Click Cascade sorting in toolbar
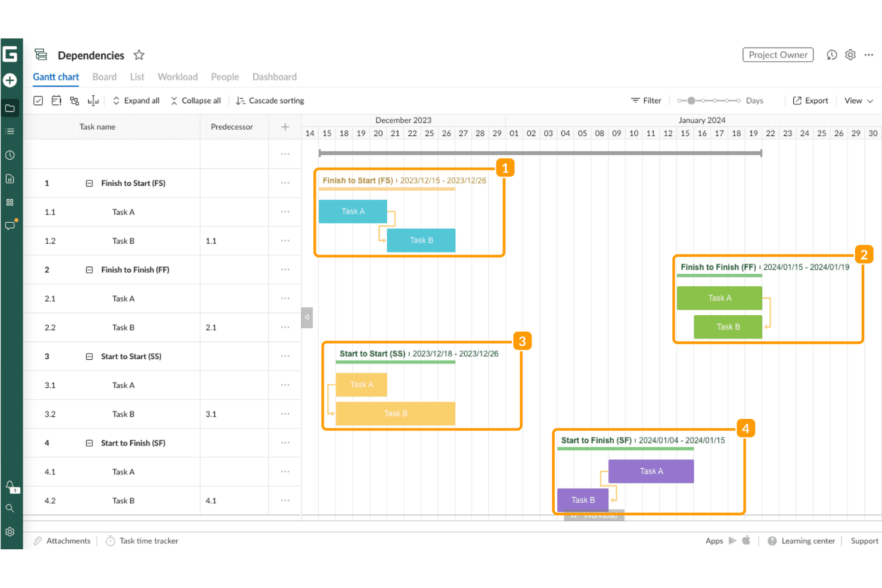The image size is (882, 588). [x=270, y=101]
